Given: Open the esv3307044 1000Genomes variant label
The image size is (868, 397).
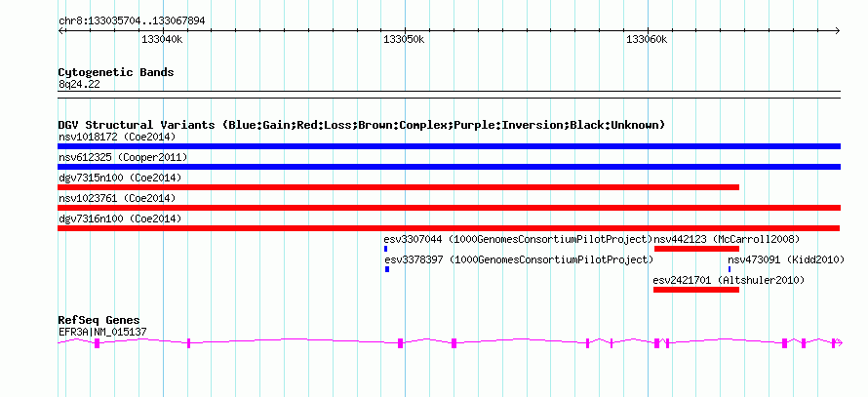Looking at the screenshot, I should [x=518, y=239].
